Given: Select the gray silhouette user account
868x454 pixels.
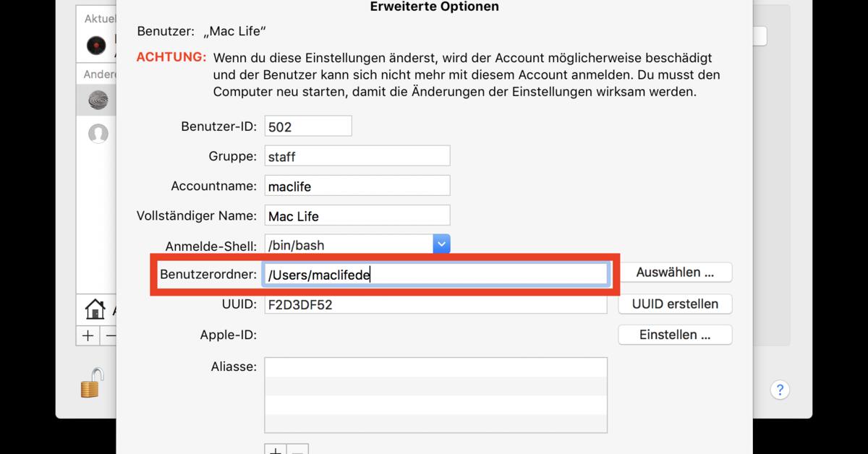Looking at the screenshot, I should pos(97,133).
